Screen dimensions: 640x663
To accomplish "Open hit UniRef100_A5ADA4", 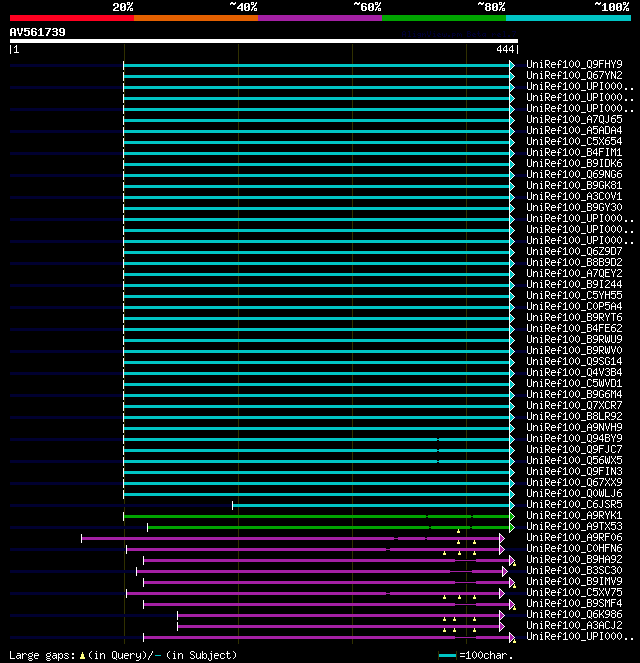I will tap(574, 130).
